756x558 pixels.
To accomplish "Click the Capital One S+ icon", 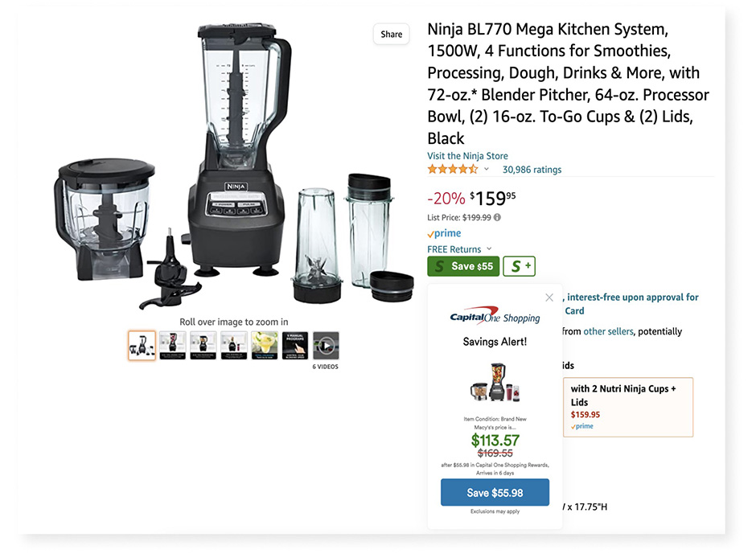I will click(x=519, y=266).
